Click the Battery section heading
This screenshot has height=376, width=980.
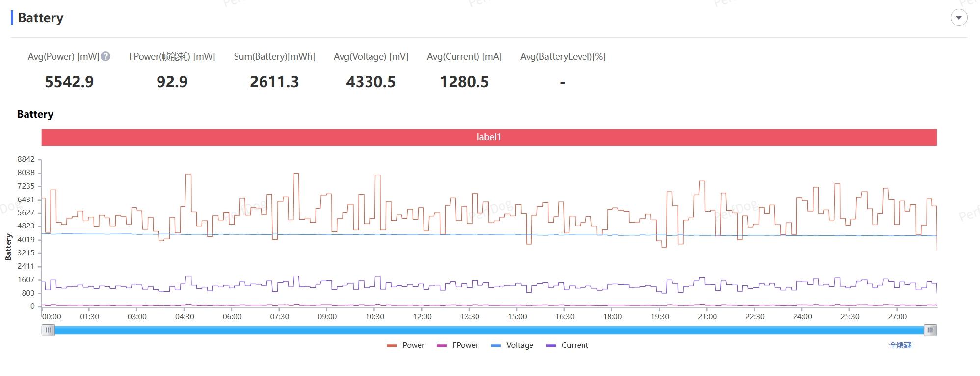point(41,18)
